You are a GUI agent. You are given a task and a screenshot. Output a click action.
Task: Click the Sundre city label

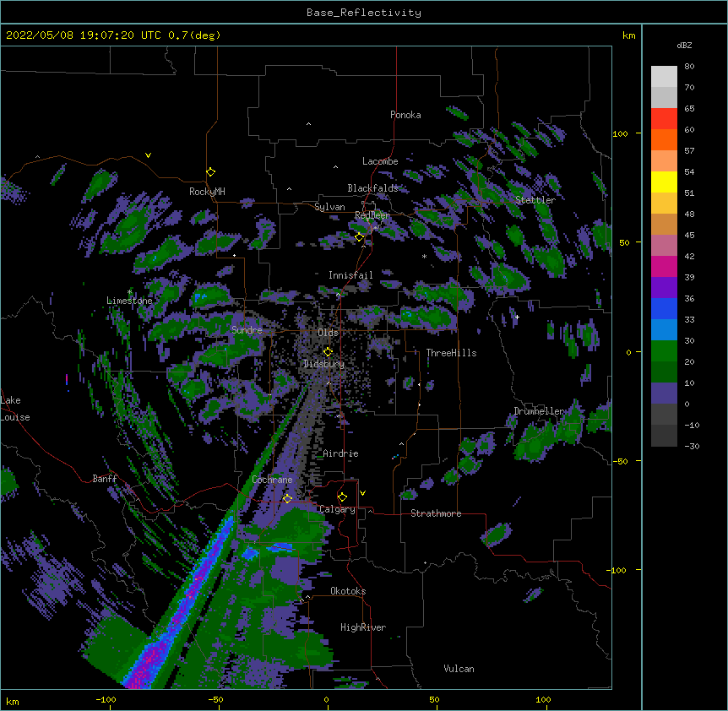(247, 330)
